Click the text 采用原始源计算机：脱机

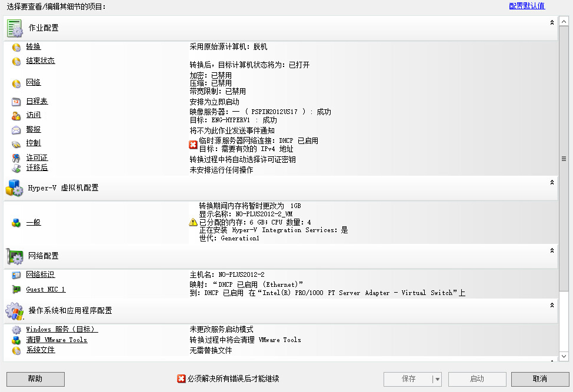228,46
